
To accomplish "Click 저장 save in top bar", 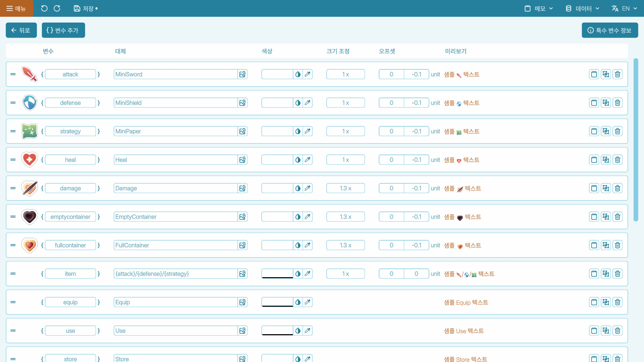I will [x=86, y=8].
